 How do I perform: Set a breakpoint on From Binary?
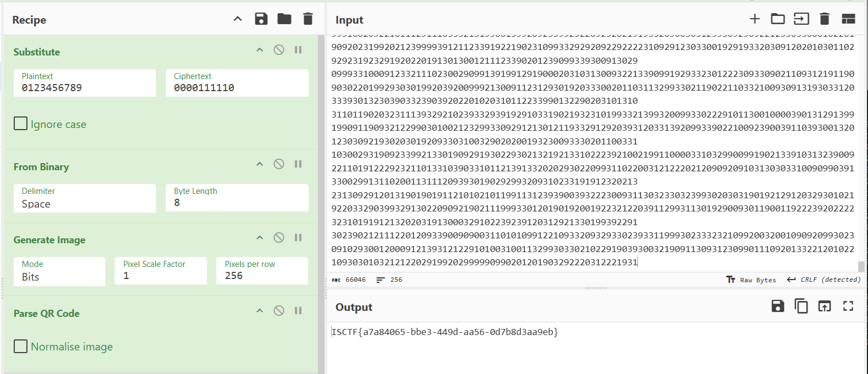coord(298,164)
